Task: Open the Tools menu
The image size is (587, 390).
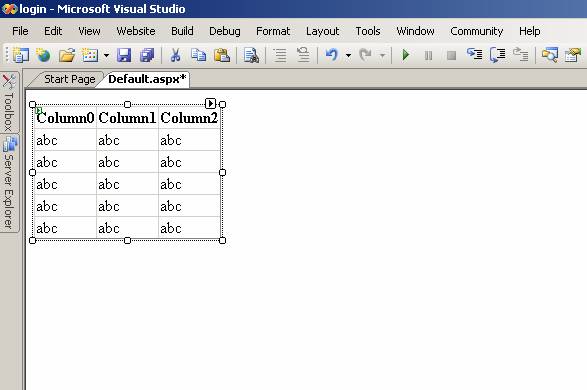Action: (x=368, y=31)
